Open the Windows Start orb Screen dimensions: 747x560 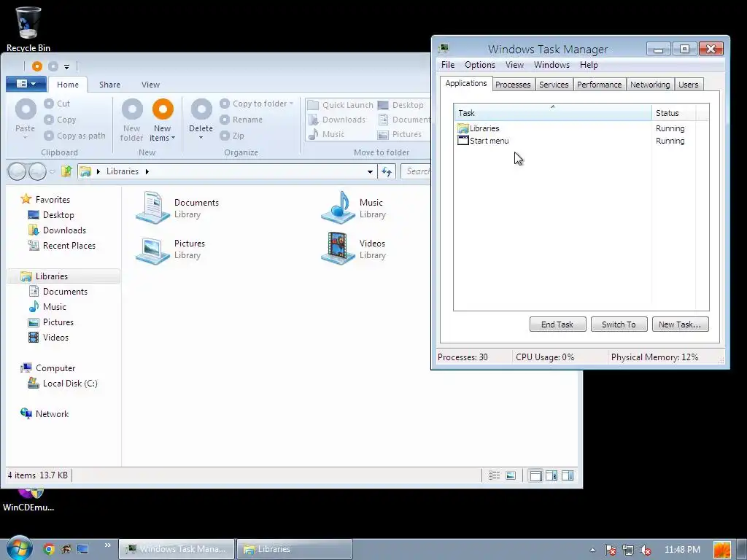(x=20, y=548)
